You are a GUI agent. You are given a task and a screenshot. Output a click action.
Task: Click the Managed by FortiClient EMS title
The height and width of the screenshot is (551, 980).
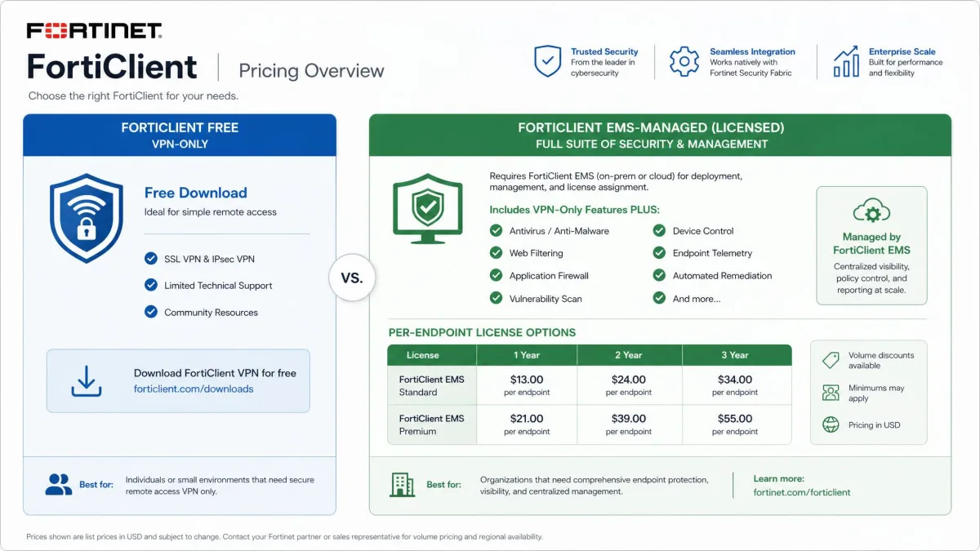(871, 243)
